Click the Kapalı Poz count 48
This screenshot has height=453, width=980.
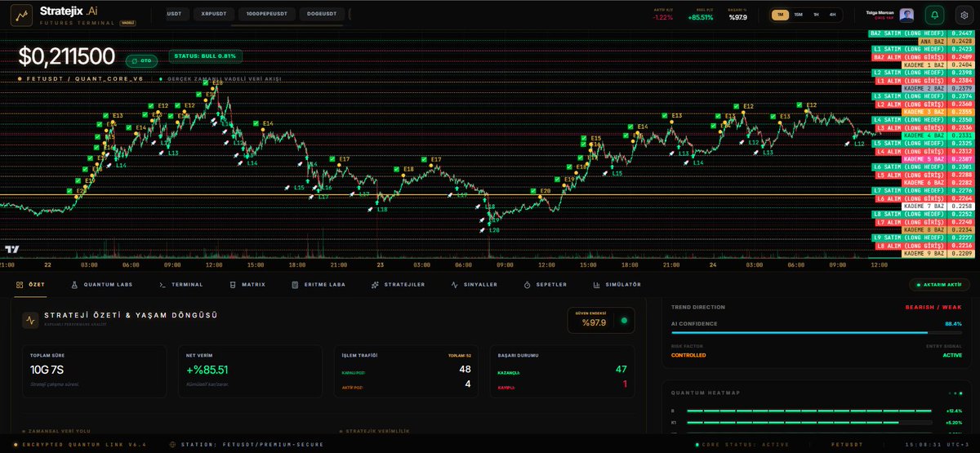point(465,370)
